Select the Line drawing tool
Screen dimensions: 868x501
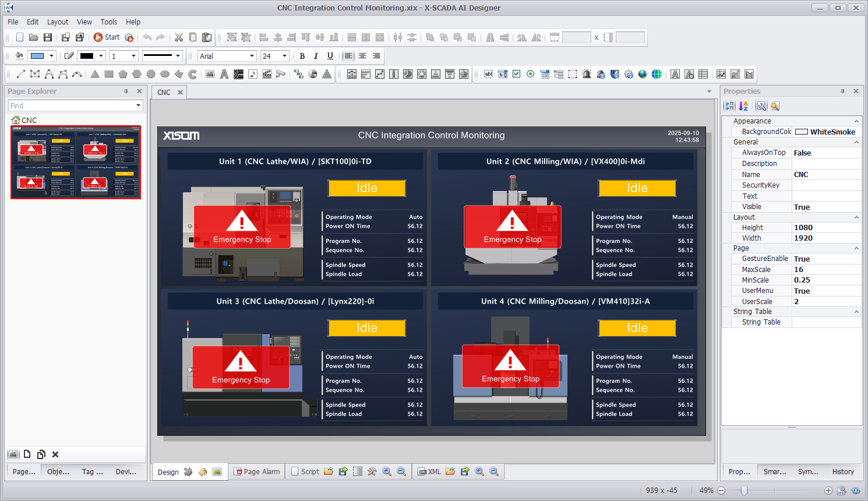click(x=21, y=74)
